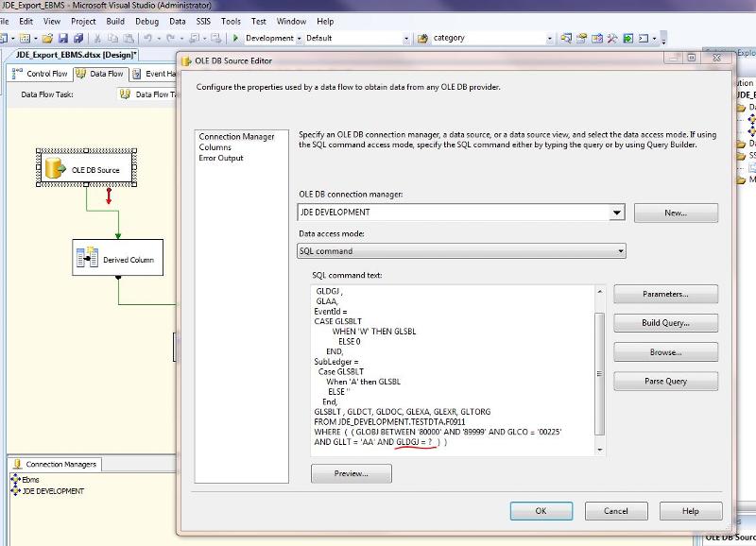Image resolution: width=756 pixels, height=546 pixels.
Task: Open the Project menu
Action: [x=83, y=21]
